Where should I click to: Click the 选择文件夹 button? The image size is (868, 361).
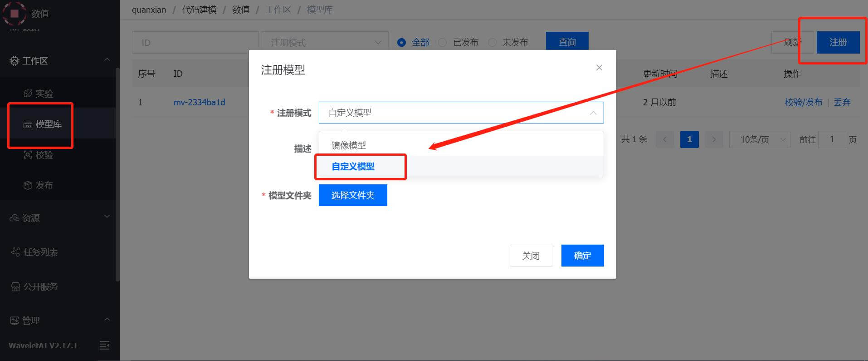point(353,195)
